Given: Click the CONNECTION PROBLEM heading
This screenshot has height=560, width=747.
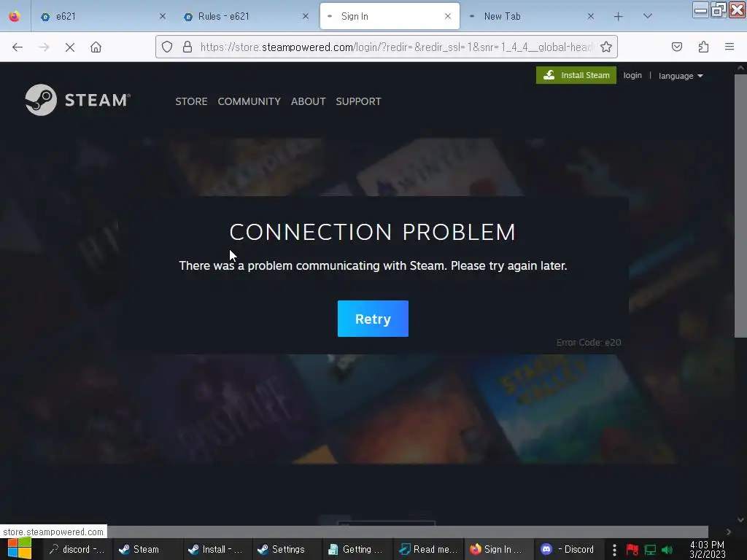Looking at the screenshot, I should coord(373,233).
